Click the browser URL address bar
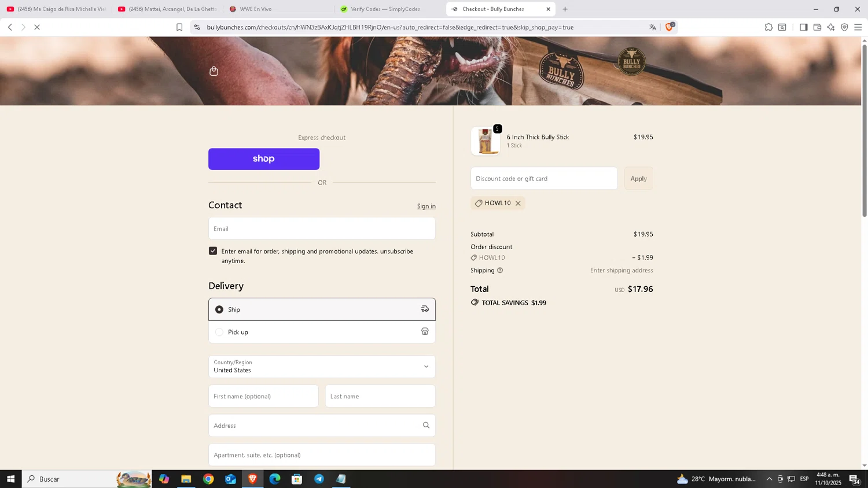This screenshot has width=868, height=488. tap(425, 27)
